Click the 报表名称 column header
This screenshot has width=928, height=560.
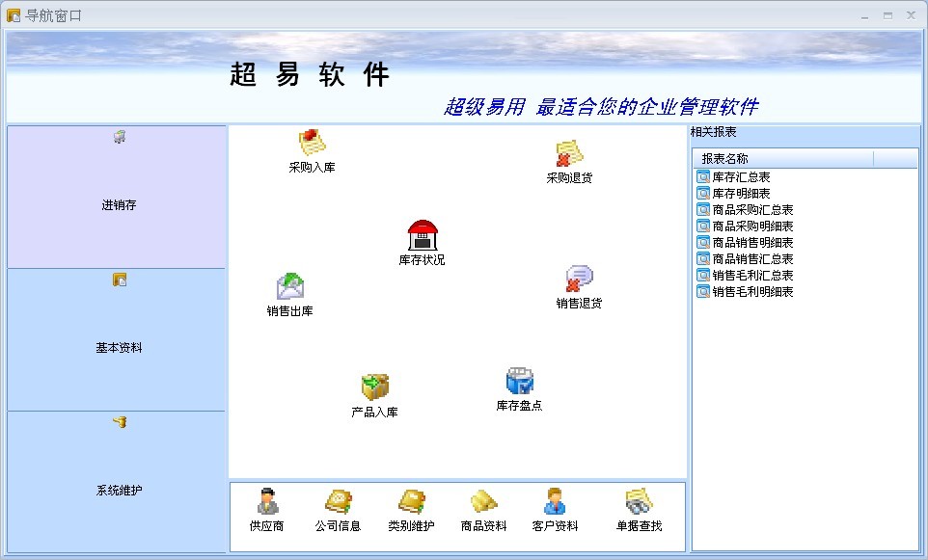coord(783,158)
